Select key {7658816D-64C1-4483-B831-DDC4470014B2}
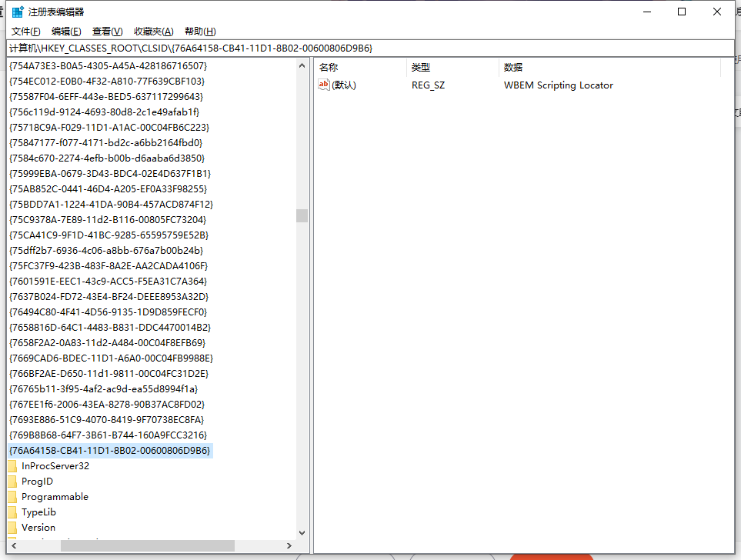Viewport: 741px width, 560px height. [x=110, y=328]
